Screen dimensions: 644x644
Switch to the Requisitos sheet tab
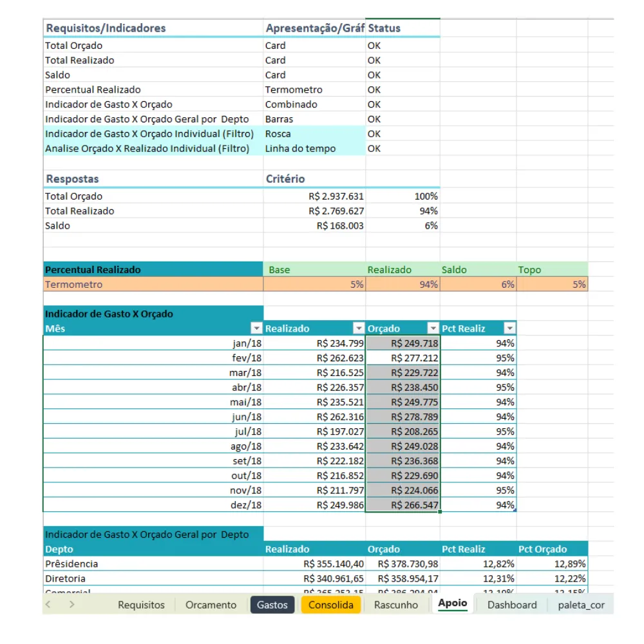coord(141,605)
